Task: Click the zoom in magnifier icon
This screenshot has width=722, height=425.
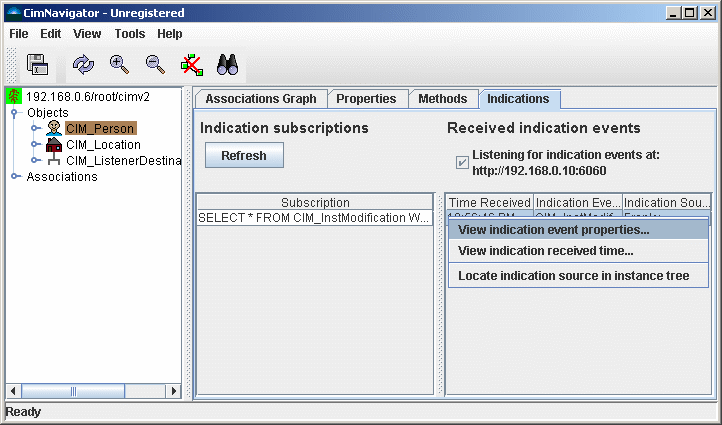Action: point(119,65)
